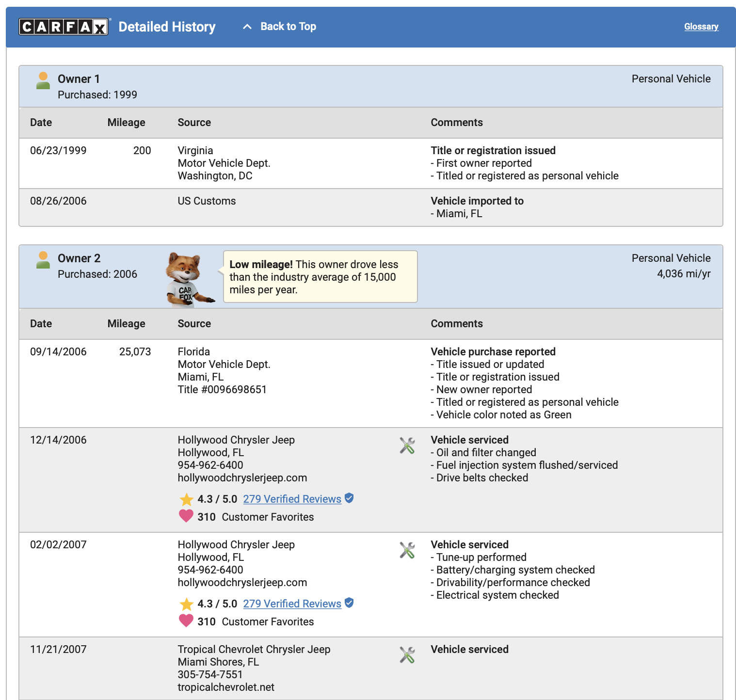Click the heart favorites icon in 12/14/2006 row

(186, 516)
